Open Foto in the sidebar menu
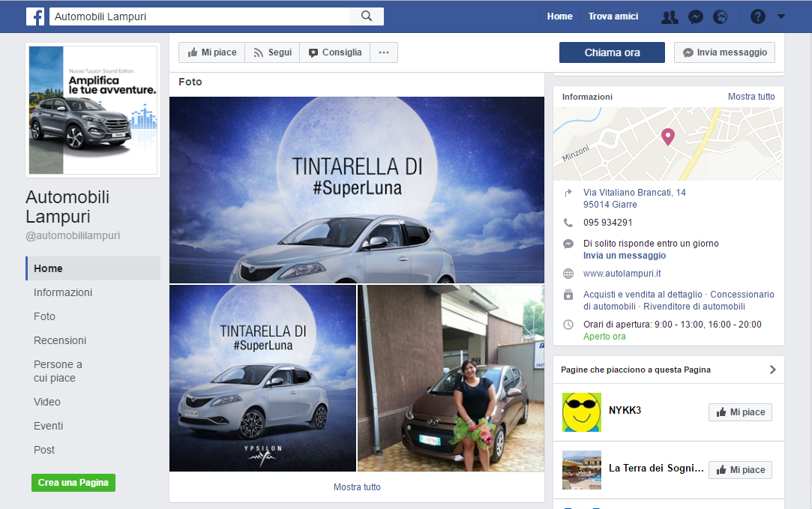 [44, 316]
